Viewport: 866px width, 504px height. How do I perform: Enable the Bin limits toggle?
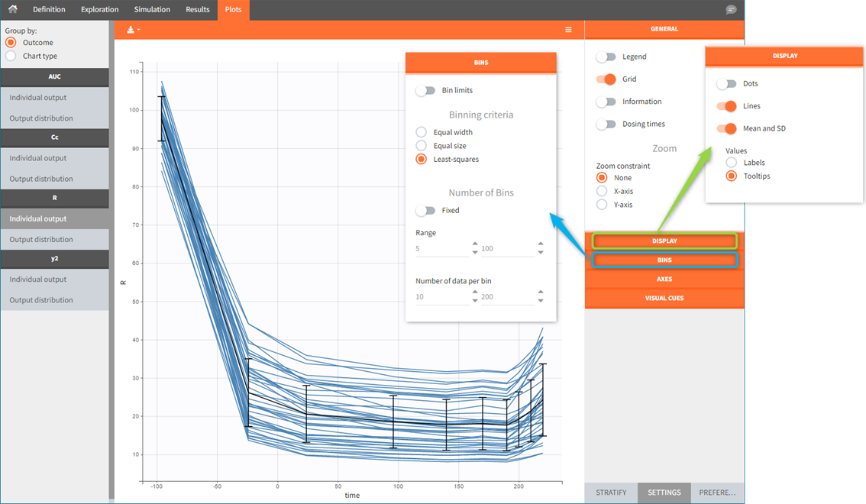point(425,91)
